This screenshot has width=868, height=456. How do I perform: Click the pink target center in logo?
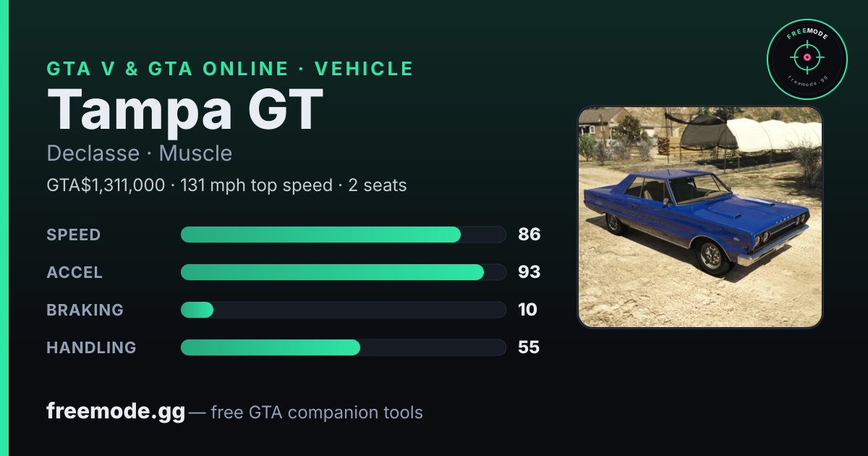807,56
